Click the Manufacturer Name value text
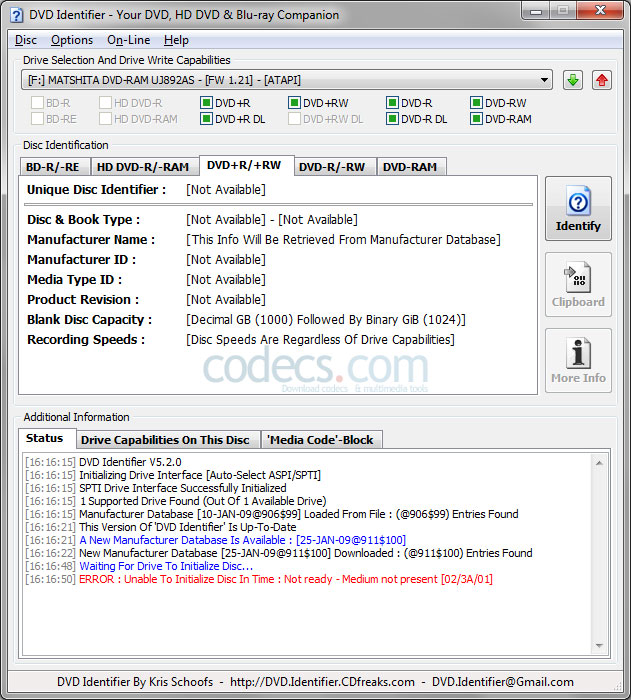631x700 pixels. tap(343, 240)
